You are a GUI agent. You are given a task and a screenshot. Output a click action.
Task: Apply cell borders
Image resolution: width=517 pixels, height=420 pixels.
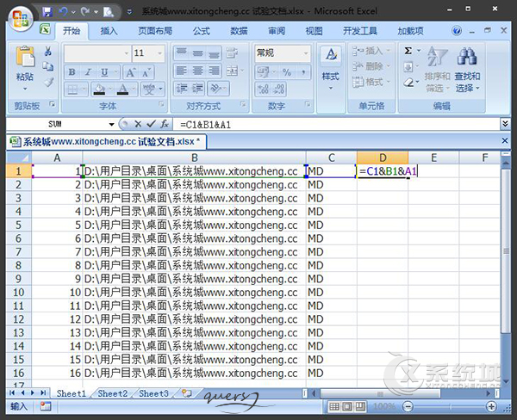point(72,89)
